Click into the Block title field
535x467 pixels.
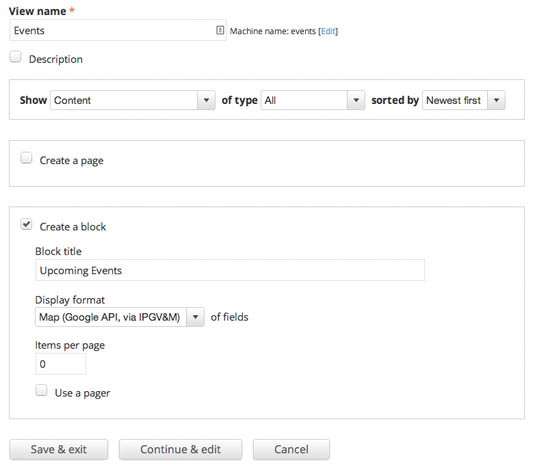(x=230, y=270)
